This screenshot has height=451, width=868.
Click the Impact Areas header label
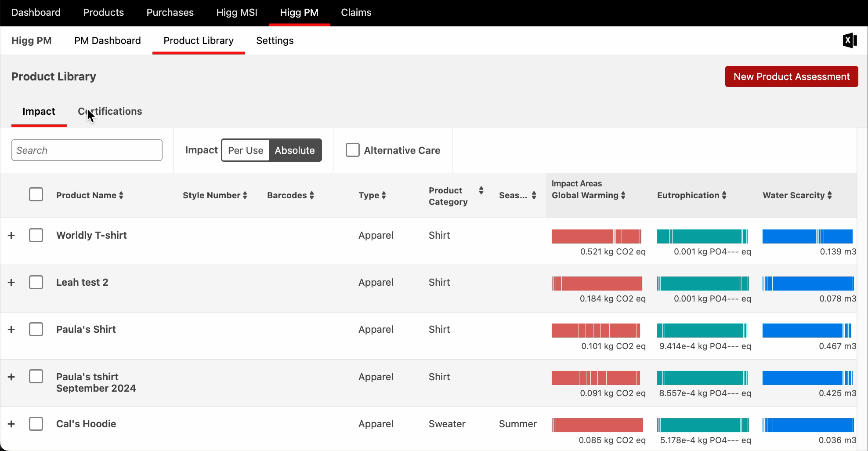(x=577, y=183)
